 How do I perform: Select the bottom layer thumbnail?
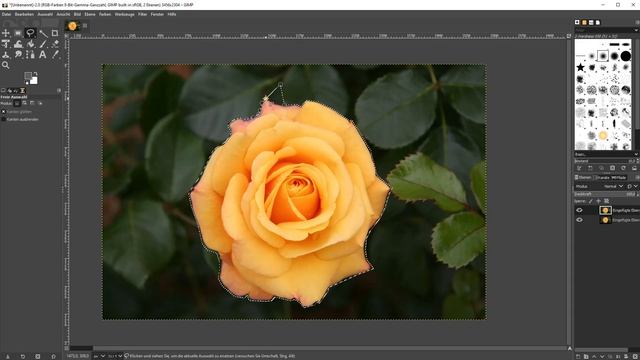[x=606, y=220]
